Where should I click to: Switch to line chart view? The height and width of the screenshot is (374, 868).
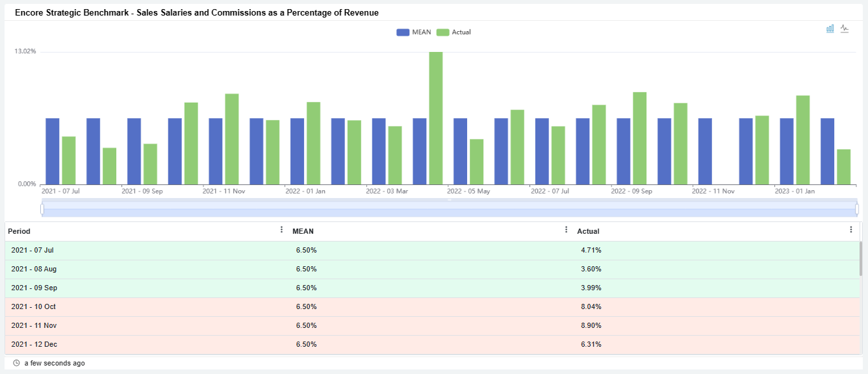click(845, 29)
